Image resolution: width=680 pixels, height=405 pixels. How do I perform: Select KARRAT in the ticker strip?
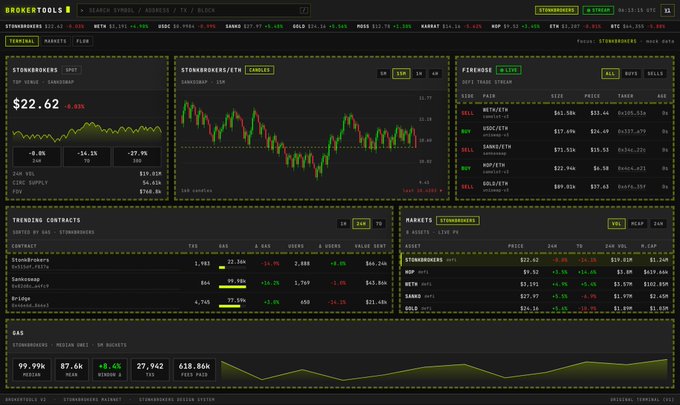[x=451, y=26]
